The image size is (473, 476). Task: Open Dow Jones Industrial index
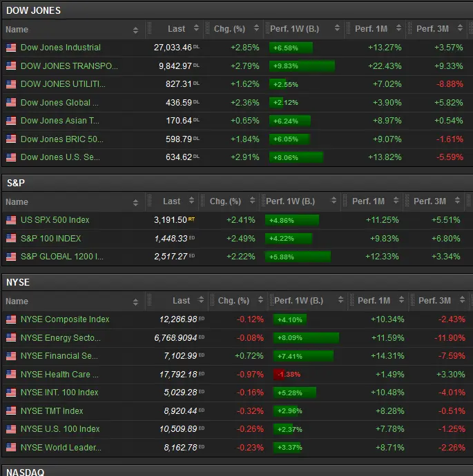pos(61,48)
